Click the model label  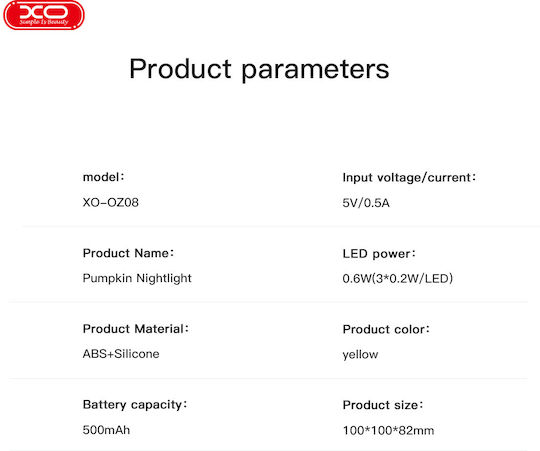point(104,177)
